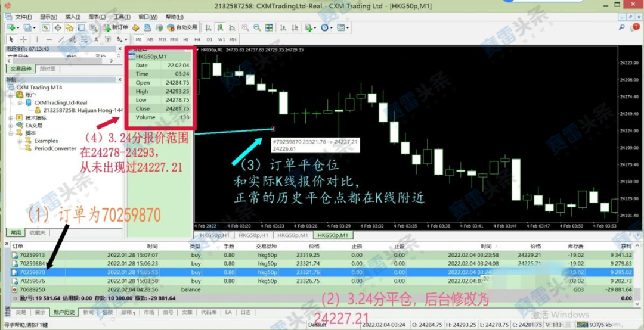The image size is (644, 330).
Task: Select the text A tool
Action: click(x=96, y=39)
